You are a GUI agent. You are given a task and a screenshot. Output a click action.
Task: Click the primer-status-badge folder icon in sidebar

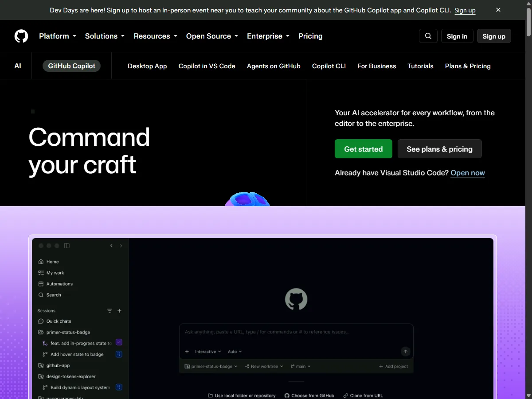pyautogui.click(x=41, y=332)
